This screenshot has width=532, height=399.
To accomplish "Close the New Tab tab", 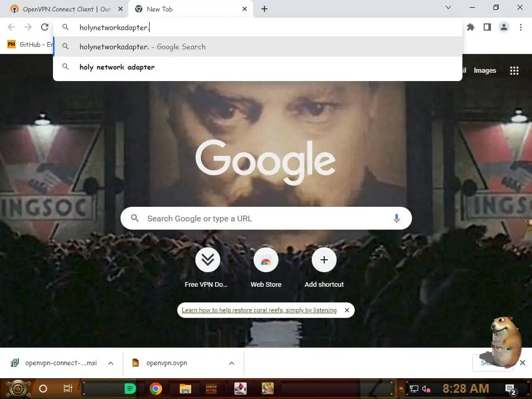I will (245, 9).
